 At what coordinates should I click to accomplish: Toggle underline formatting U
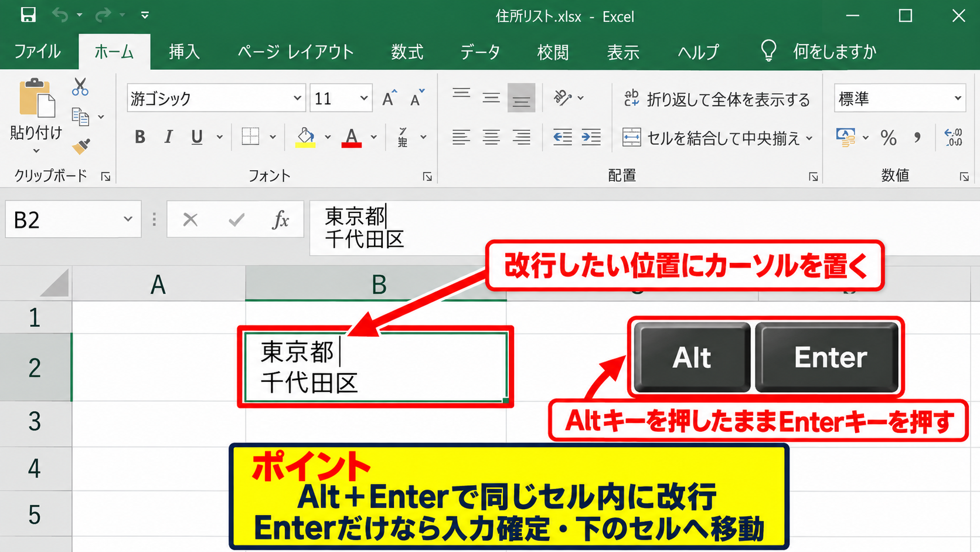pyautogui.click(x=197, y=137)
